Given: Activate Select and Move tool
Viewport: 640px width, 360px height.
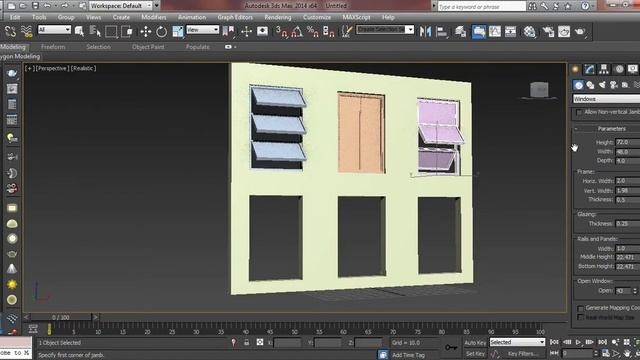Looking at the screenshot, I should pyautogui.click(x=146, y=31).
